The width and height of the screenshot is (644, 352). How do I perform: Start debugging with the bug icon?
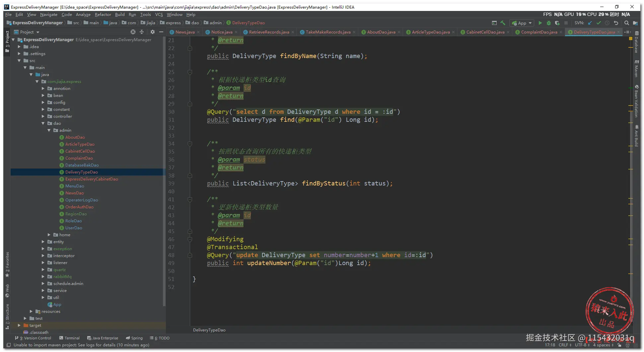pos(549,23)
